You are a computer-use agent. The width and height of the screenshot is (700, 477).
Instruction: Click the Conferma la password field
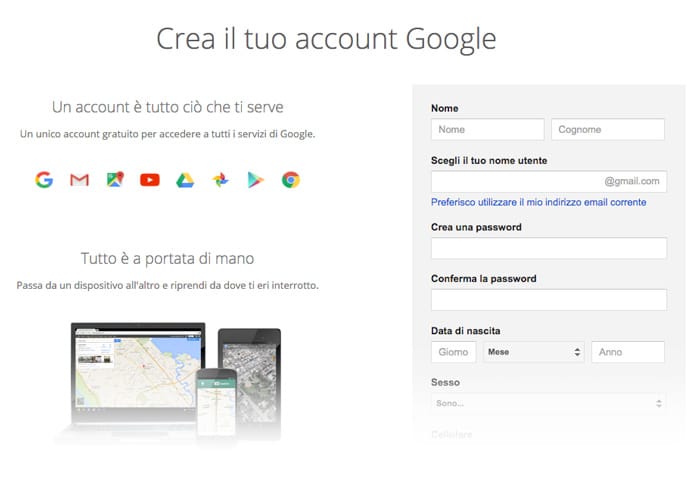[x=549, y=300]
